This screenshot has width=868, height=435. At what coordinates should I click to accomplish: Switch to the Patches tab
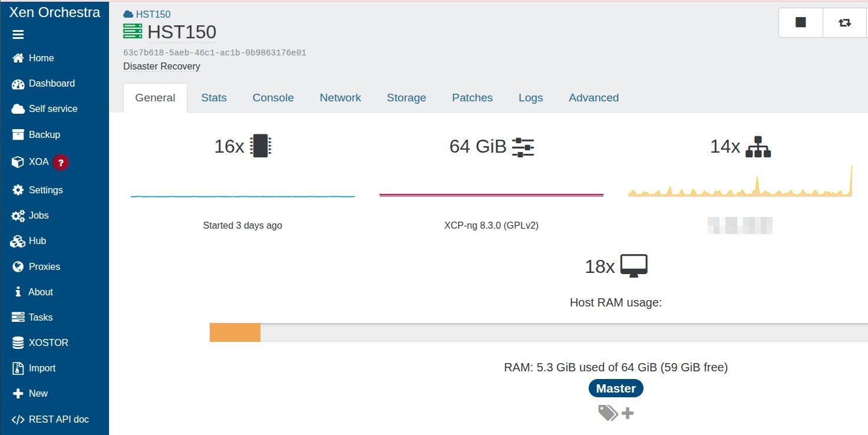point(472,98)
